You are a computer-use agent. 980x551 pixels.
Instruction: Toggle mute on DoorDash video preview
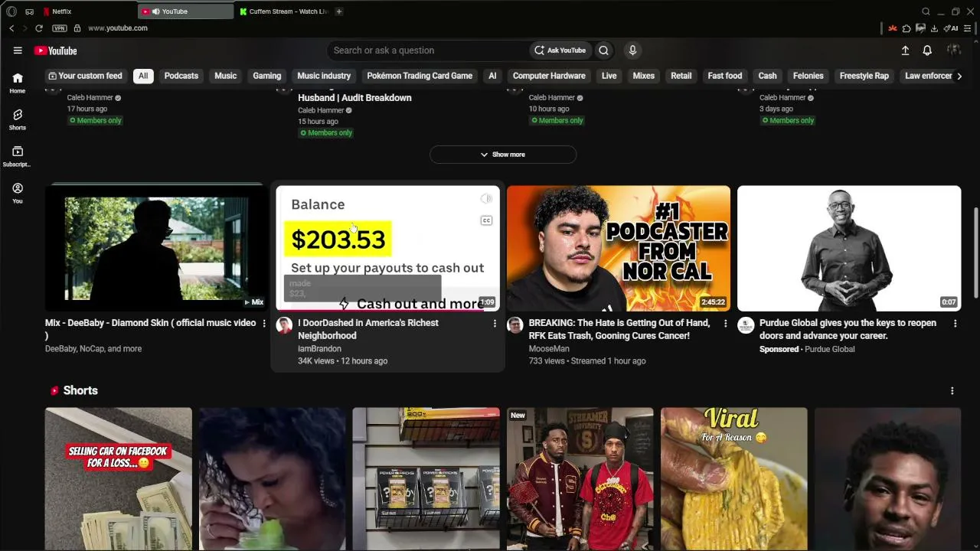486,199
